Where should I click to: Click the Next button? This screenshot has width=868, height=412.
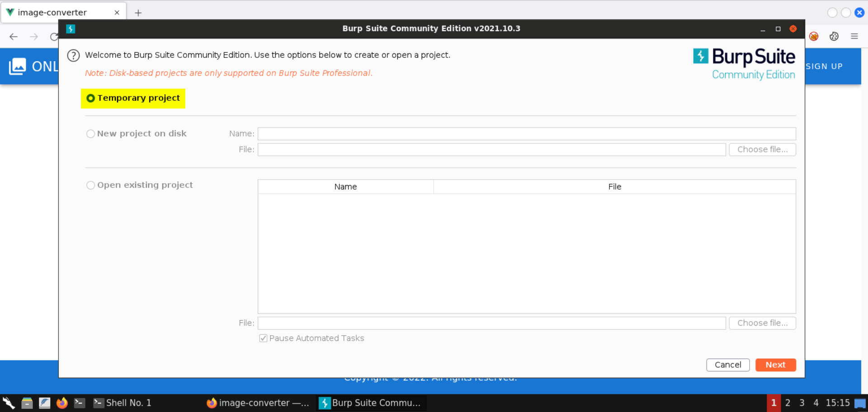click(x=775, y=365)
